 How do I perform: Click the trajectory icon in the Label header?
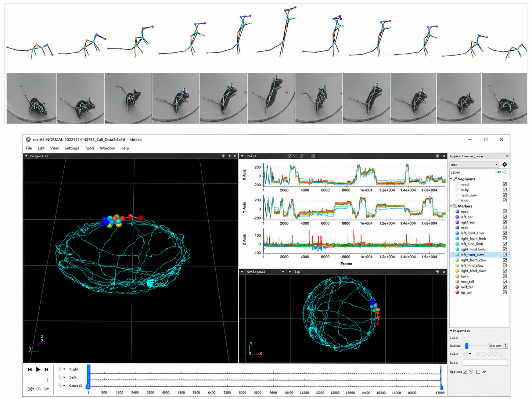pos(499,172)
